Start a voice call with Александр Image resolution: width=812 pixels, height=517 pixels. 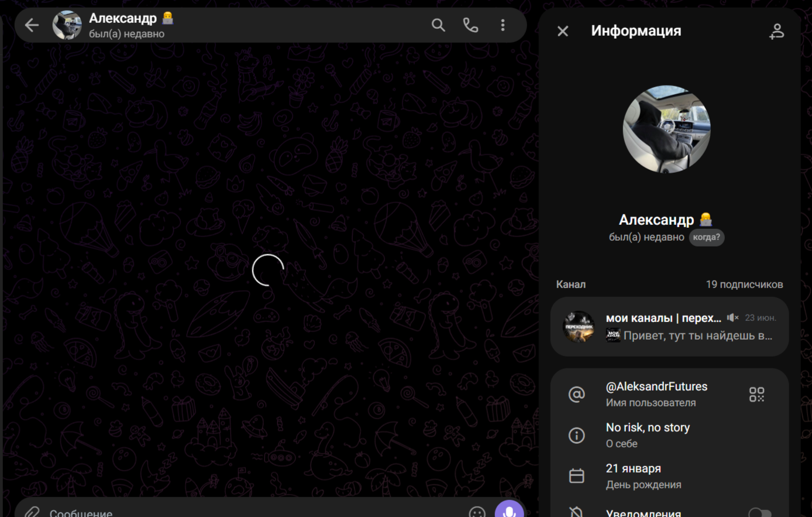[470, 25]
